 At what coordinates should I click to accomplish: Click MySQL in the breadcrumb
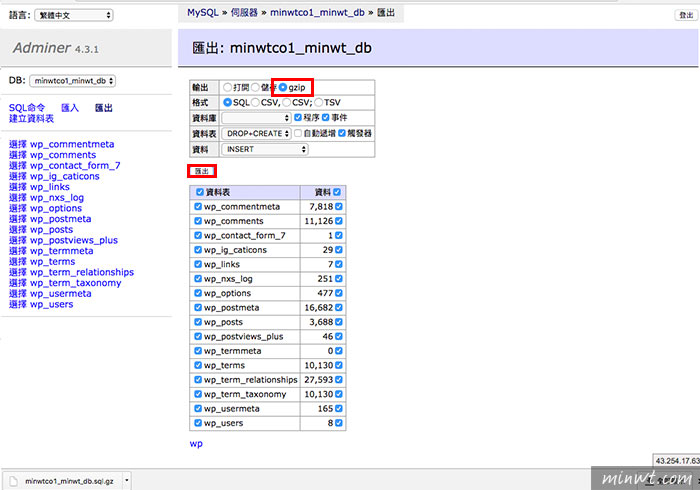coord(203,12)
